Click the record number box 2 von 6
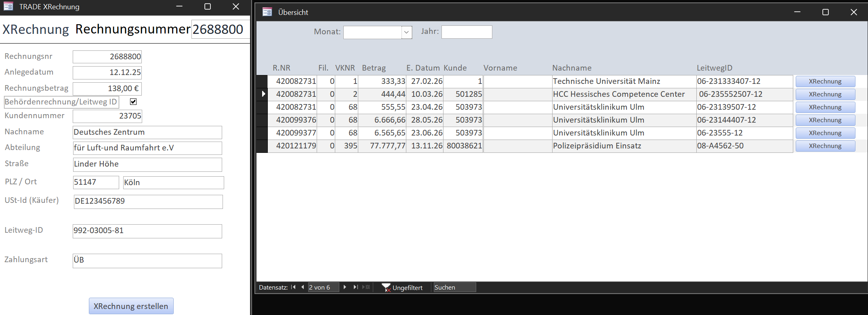This screenshot has height=315, width=868. pyautogui.click(x=323, y=287)
